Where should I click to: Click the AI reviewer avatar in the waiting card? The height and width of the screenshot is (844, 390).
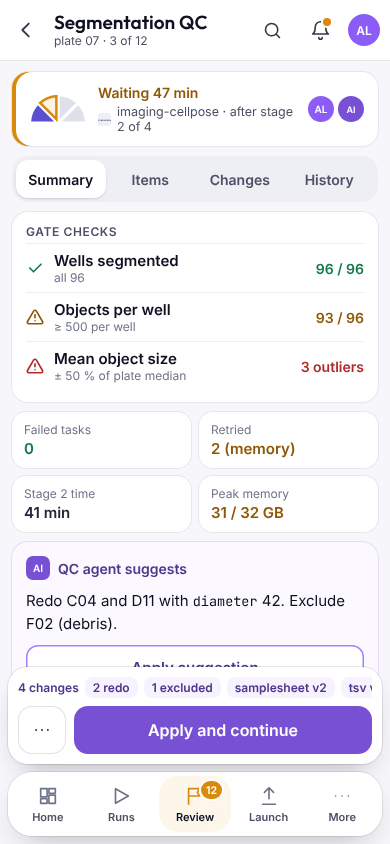[x=351, y=109]
